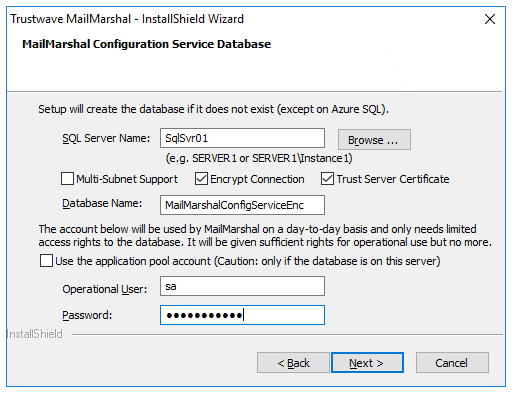This screenshot has width=514, height=393.
Task: Click the 'Setup will create the database' text
Action: [x=213, y=109]
